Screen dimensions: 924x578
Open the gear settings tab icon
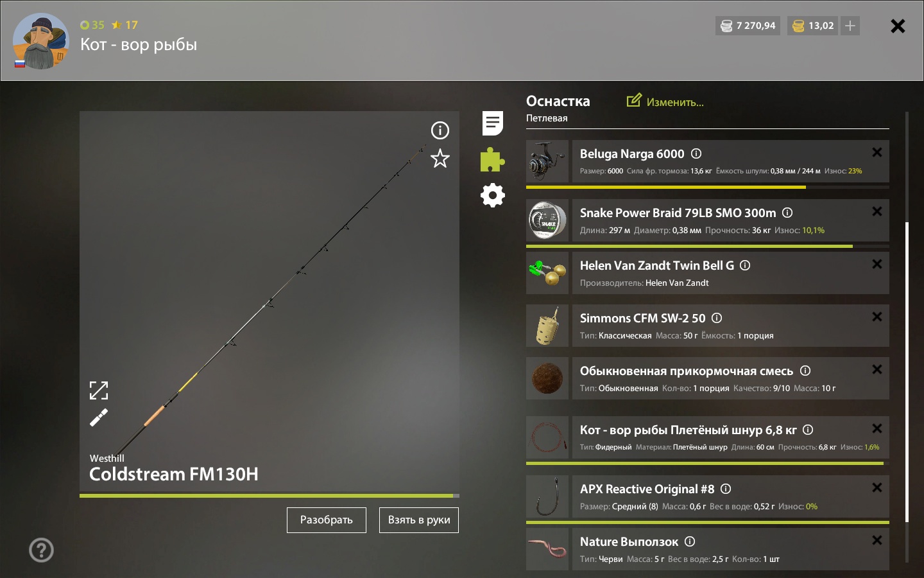point(493,195)
